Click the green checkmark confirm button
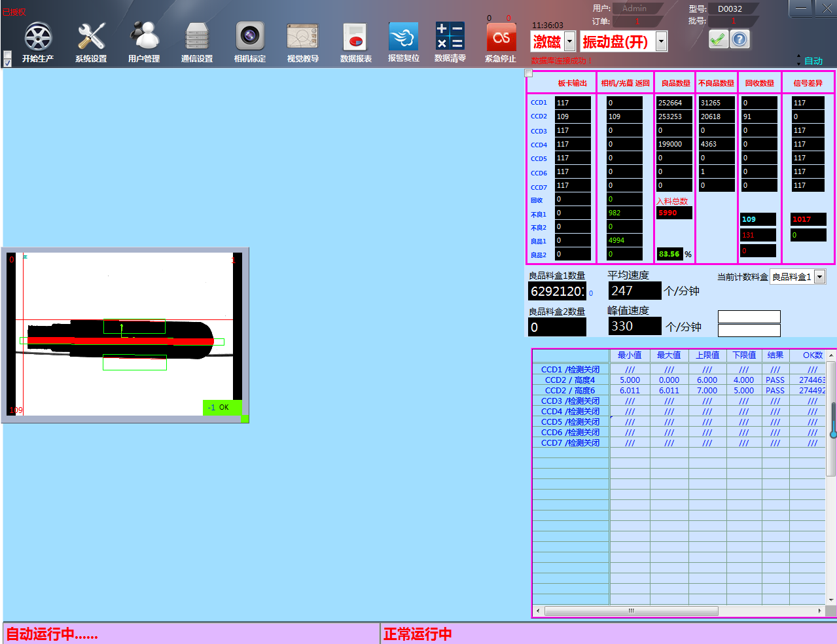The image size is (837, 644). pos(718,40)
